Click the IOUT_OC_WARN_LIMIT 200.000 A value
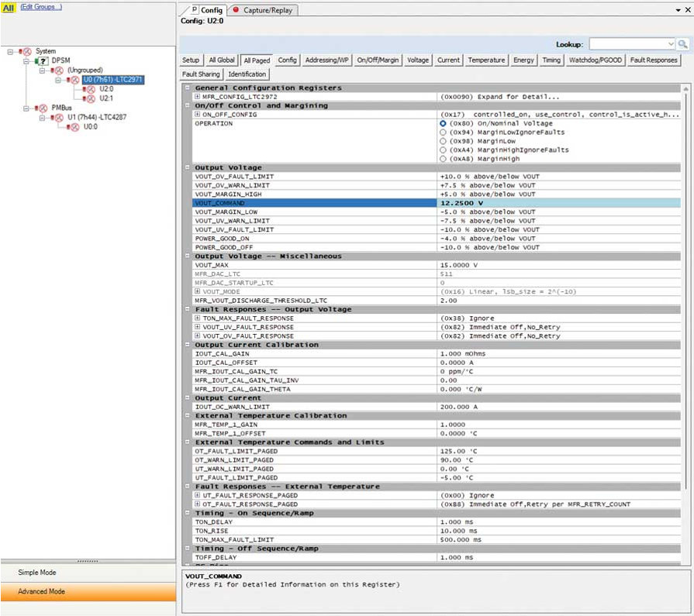The height and width of the screenshot is (616, 694). (558, 406)
